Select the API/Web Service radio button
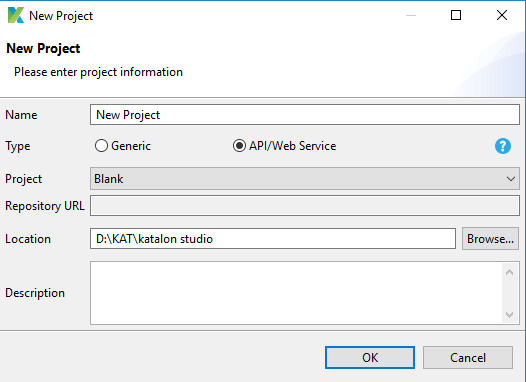 pyautogui.click(x=239, y=146)
